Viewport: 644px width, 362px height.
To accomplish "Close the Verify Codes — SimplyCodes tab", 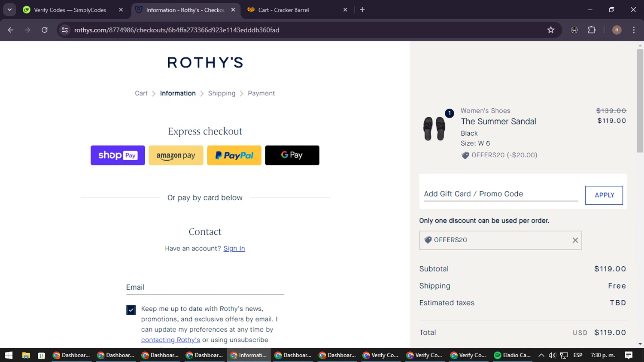I will click(121, 10).
